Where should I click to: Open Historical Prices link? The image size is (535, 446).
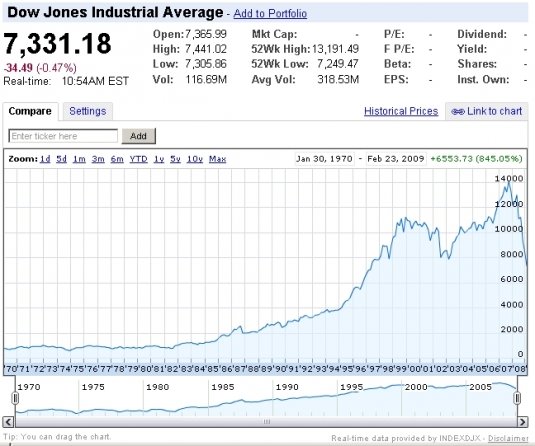coord(401,111)
